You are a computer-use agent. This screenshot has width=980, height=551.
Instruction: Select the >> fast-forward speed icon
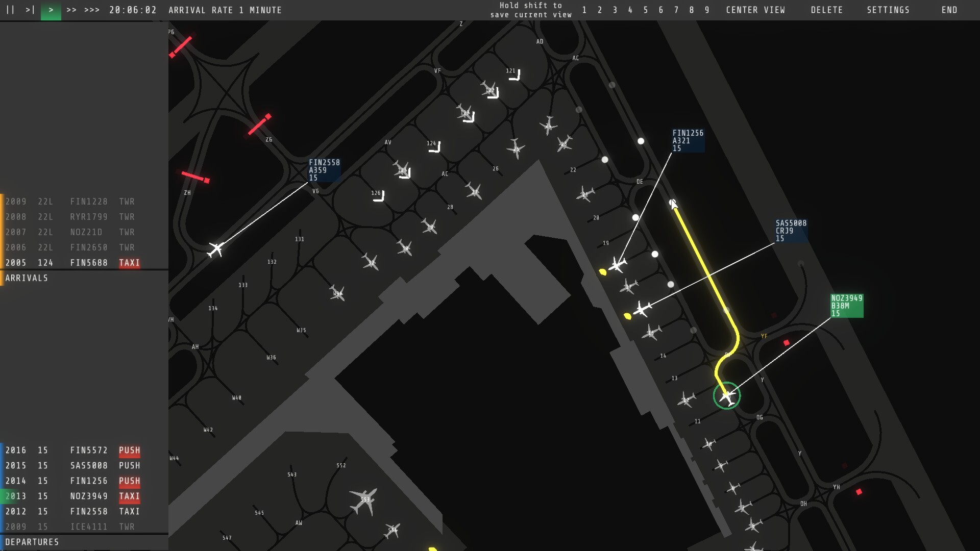coord(71,10)
